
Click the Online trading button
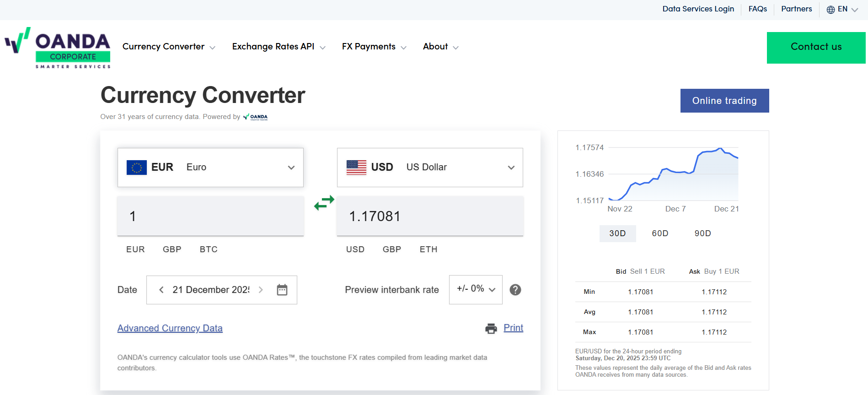click(725, 101)
